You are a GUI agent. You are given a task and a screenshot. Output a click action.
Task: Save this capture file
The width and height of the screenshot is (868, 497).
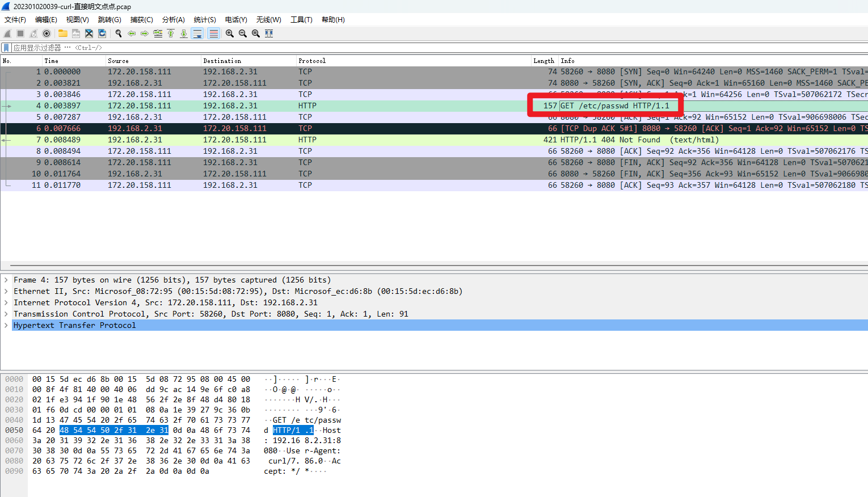coord(76,33)
